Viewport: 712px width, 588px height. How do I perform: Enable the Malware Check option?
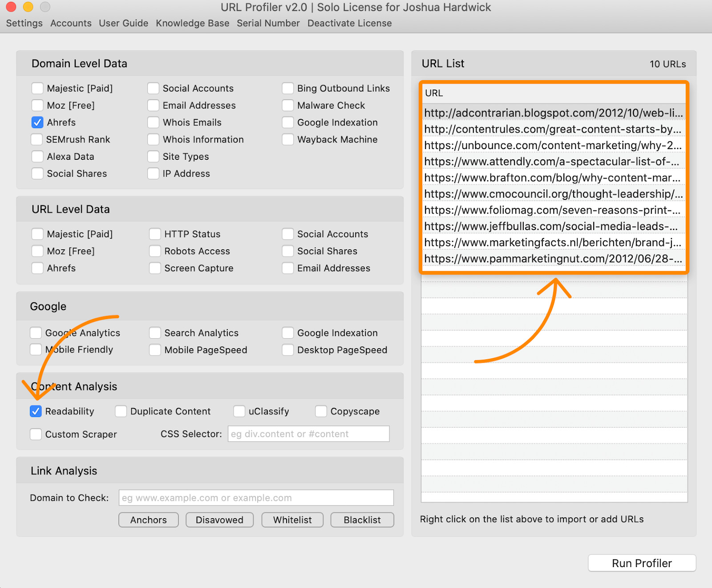click(x=287, y=105)
